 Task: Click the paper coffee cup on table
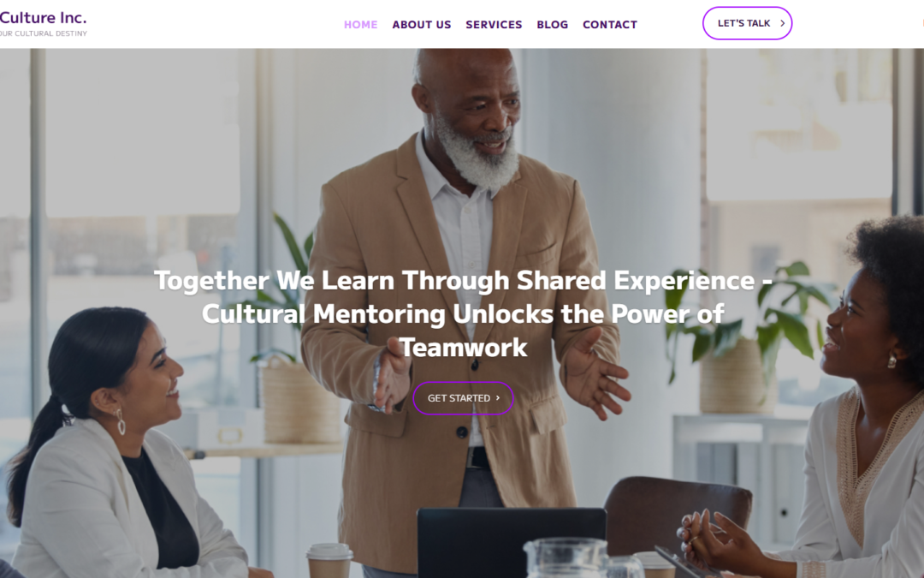(x=329, y=560)
